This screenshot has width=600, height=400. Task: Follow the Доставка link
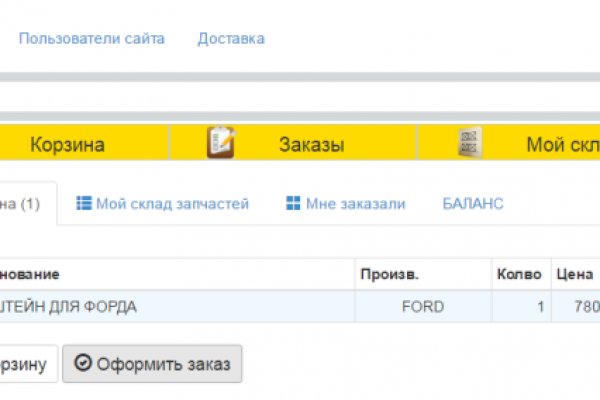[x=231, y=38]
